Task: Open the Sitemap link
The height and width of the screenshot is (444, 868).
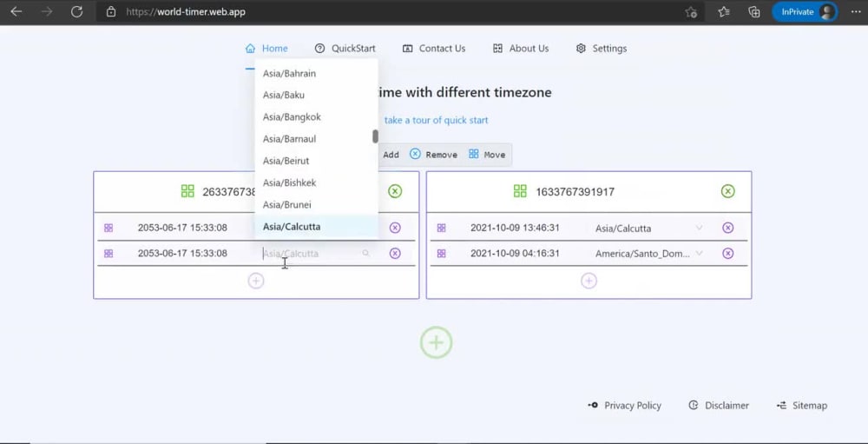Action: 802,406
